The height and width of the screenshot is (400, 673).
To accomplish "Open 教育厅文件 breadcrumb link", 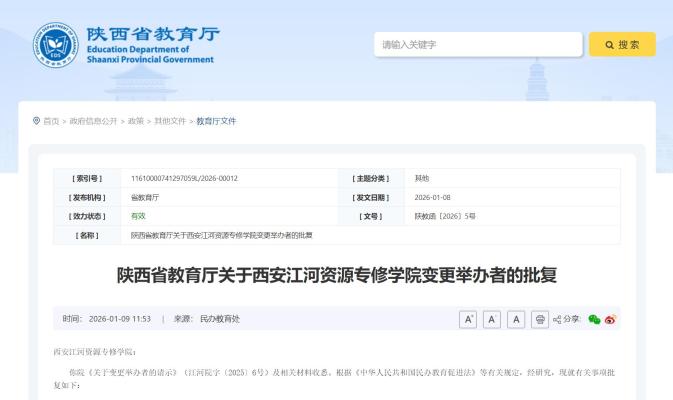I will 216,121.
